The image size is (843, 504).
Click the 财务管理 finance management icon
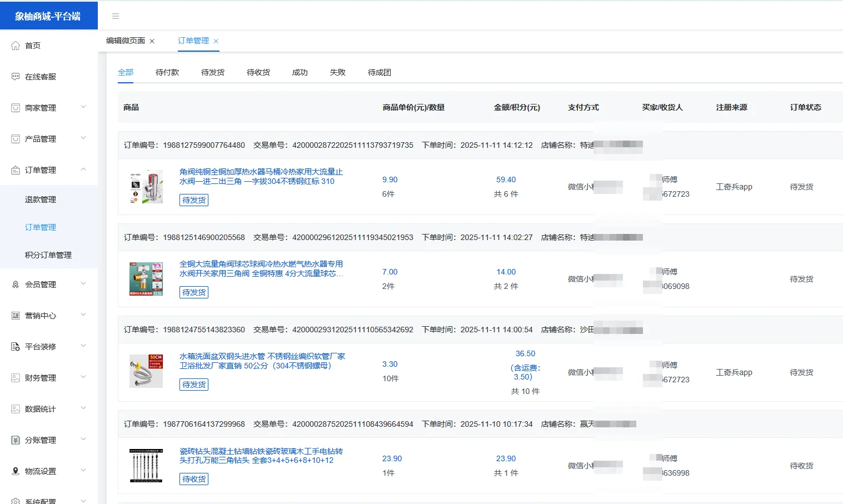point(16,377)
